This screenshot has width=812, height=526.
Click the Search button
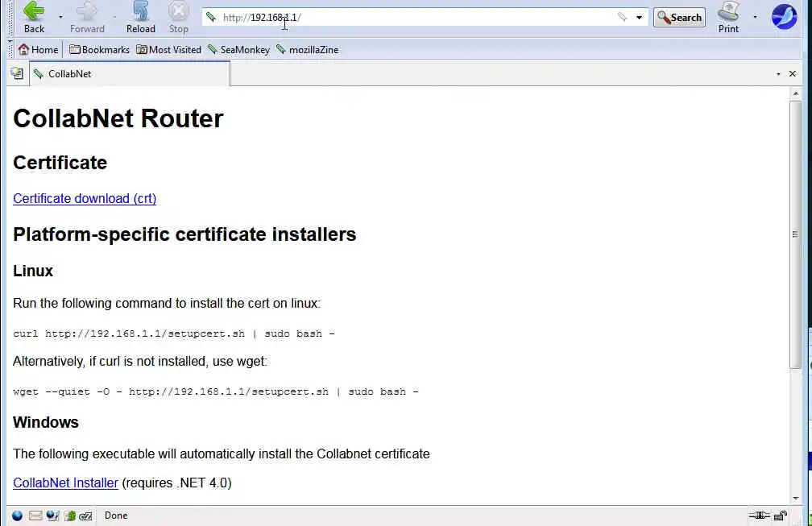[x=679, y=18]
